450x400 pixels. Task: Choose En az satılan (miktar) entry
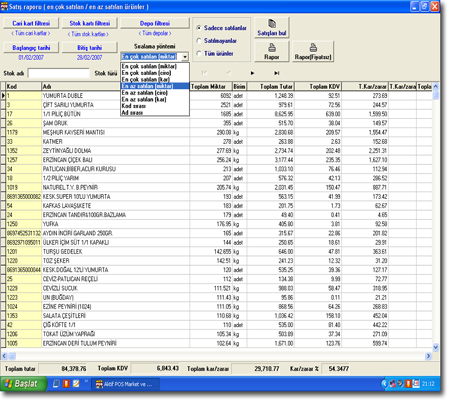[x=155, y=86]
